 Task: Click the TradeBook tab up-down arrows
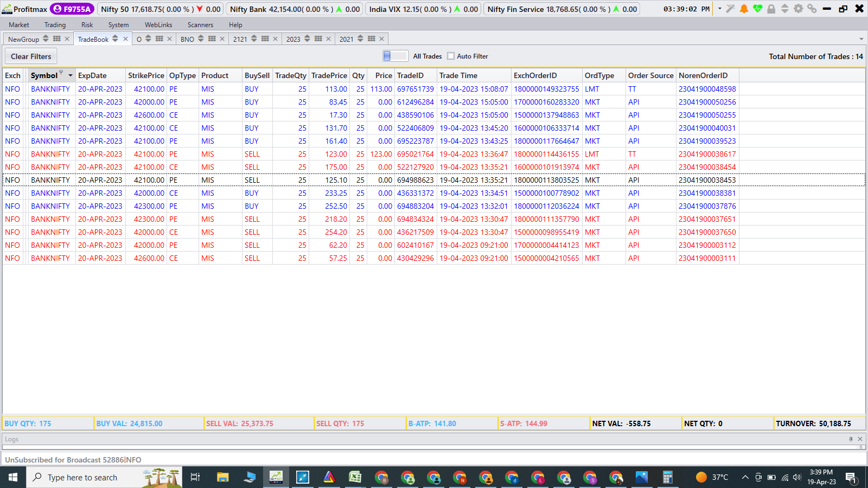tap(115, 38)
